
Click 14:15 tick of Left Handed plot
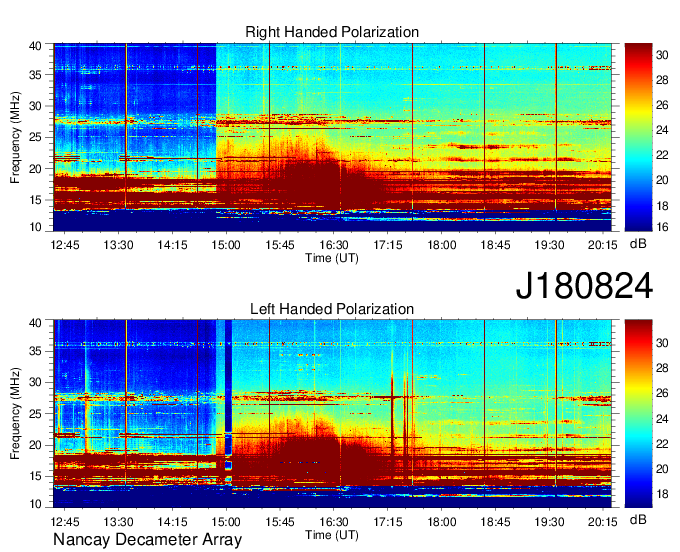172,521
